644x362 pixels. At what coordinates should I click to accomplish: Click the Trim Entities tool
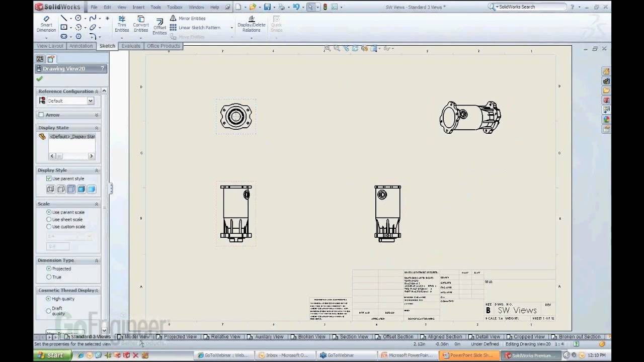[122, 24]
